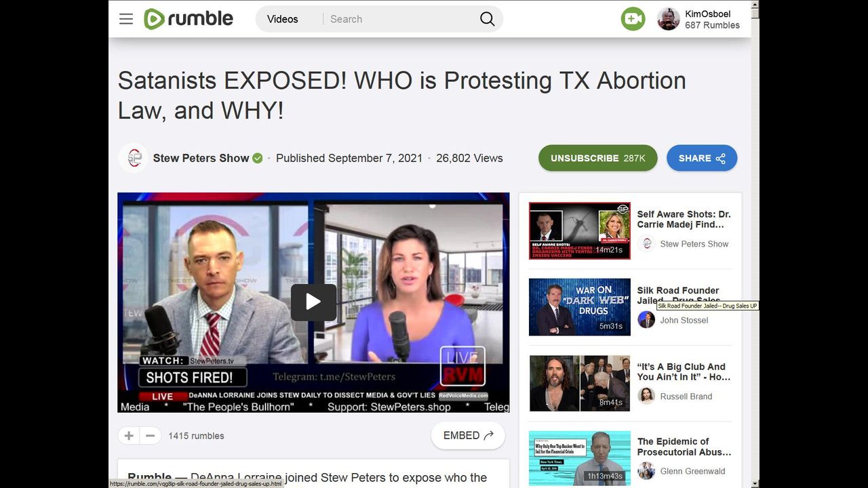Open the Videos search category dropdown

283,19
